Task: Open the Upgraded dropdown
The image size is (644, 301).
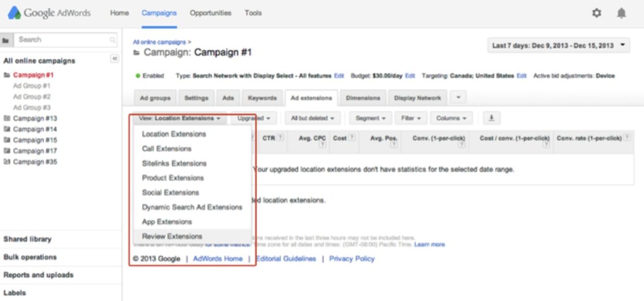Action: pyautogui.click(x=253, y=118)
